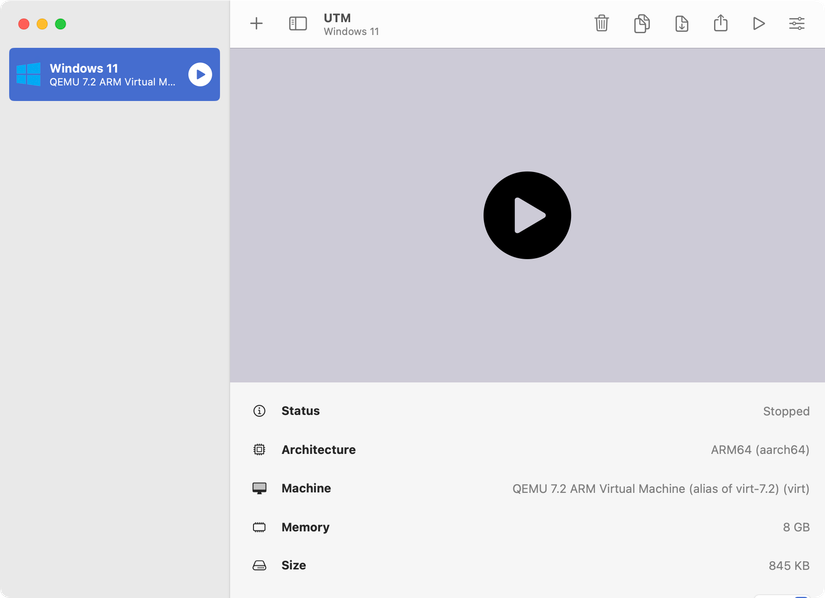The width and height of the screenshot is (825, 598).
Task: Open VM settings sliders icon
Action: tap(797, 23)
